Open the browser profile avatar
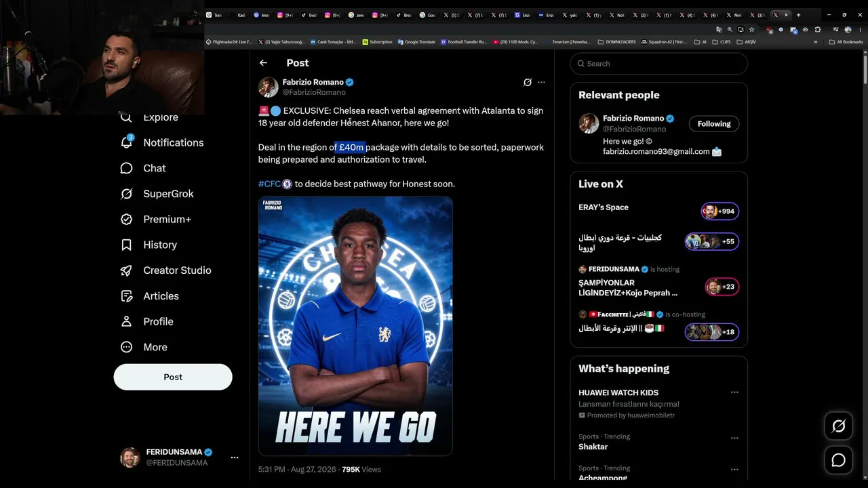The image size is (868, 488). point(848,30)
